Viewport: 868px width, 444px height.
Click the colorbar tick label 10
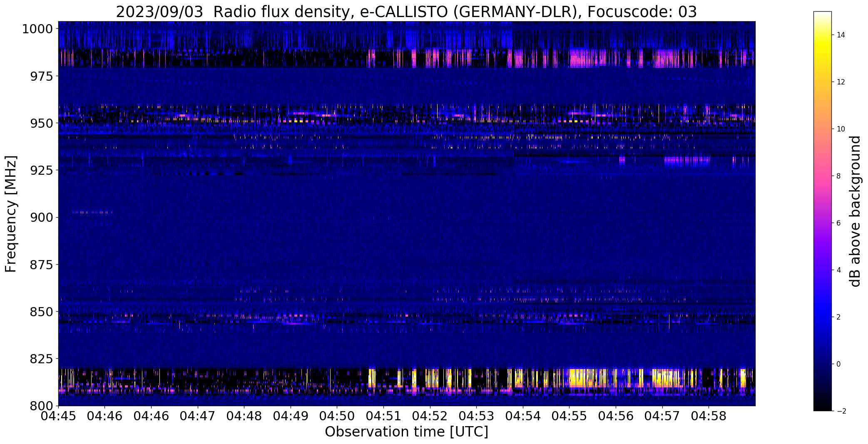841,129
